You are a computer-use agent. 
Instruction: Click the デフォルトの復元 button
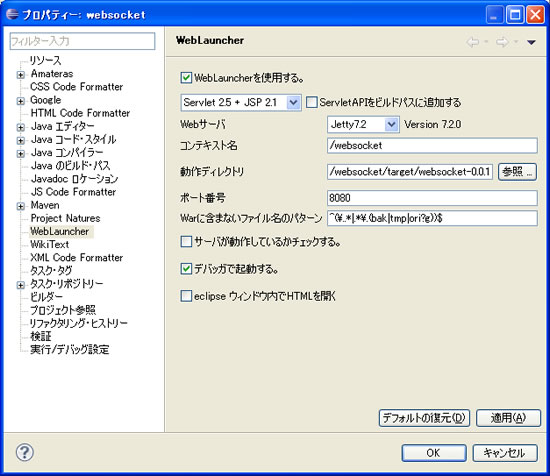424,418
